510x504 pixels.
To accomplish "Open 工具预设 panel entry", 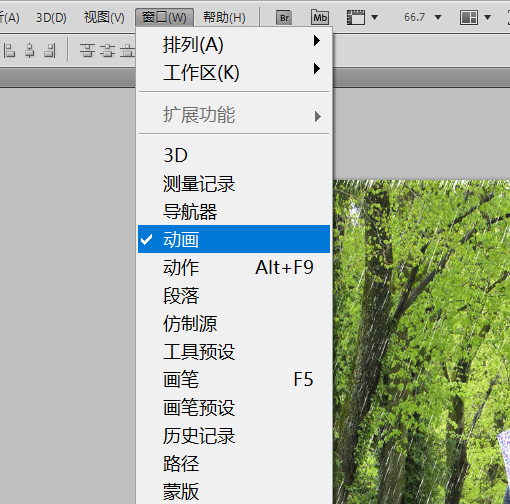I will (234, 352).
